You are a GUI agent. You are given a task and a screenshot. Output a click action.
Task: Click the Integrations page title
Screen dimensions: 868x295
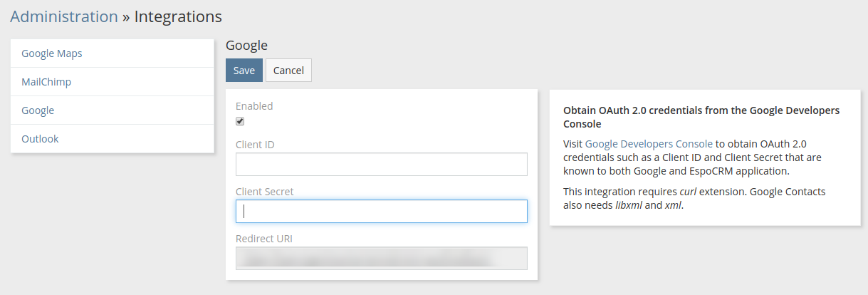coord(178,16)
